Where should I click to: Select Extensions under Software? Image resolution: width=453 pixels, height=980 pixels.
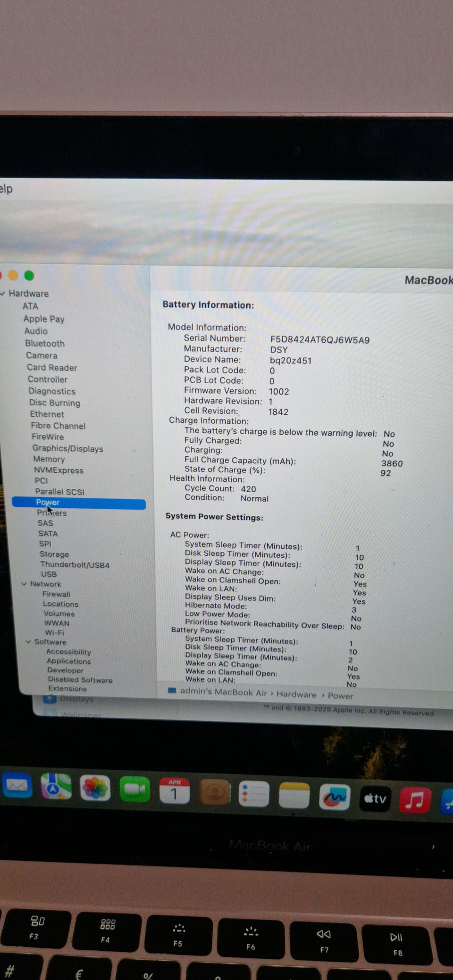pyautogui.click(x=67, y=688)
